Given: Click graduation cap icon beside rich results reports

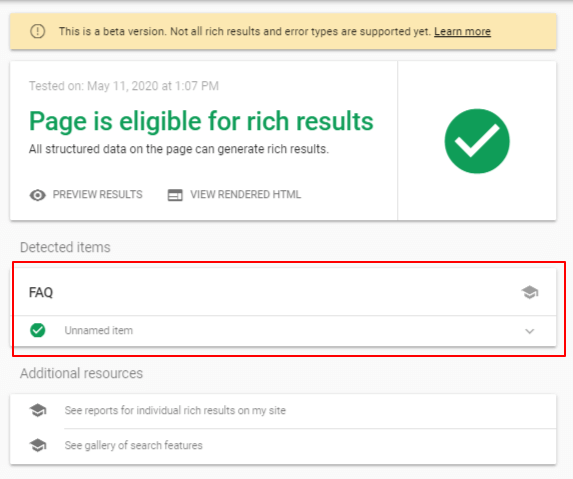Looking at the screenshot, I should click(38, 410).
